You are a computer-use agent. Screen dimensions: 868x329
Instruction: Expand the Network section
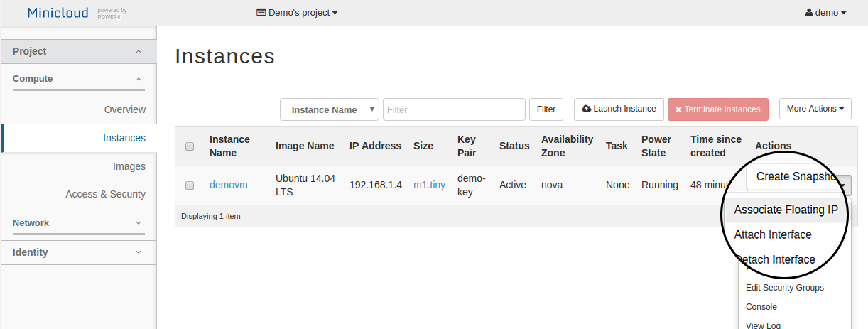78,223
